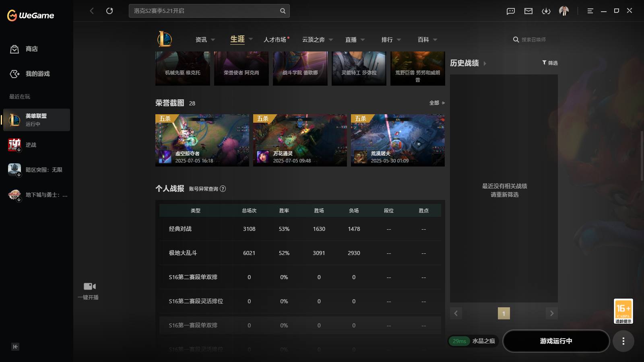Open 战斗学院 蕾欧娜 champion card

click(x=300, y=68)
